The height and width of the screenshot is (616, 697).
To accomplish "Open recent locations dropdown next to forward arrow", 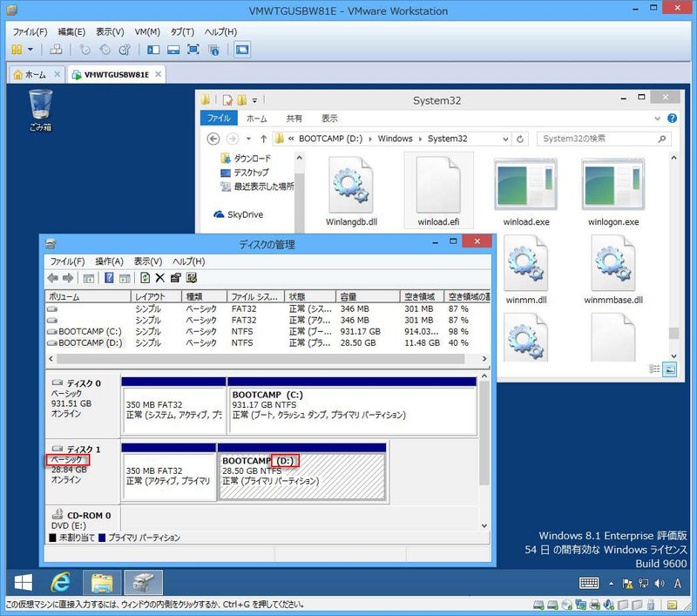I will pos(249,139).
